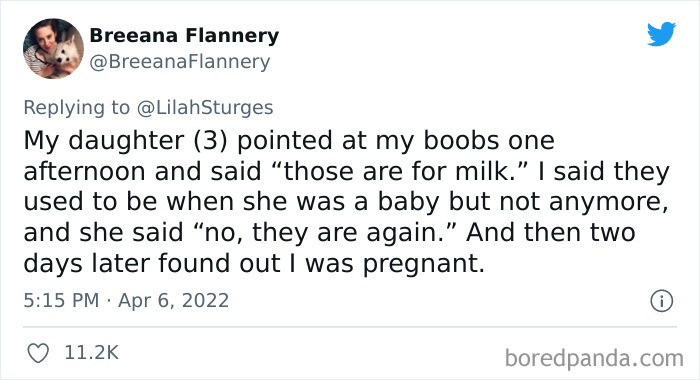Open the @BreeanaFlannery handle
The width and height of the screenshot is (700, 380).
[179, 62]
